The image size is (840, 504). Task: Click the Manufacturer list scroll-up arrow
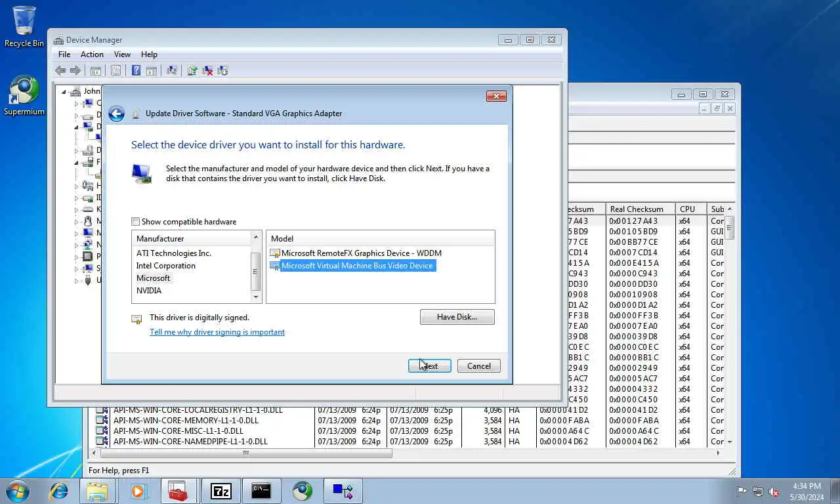click(x=256, y=236)
